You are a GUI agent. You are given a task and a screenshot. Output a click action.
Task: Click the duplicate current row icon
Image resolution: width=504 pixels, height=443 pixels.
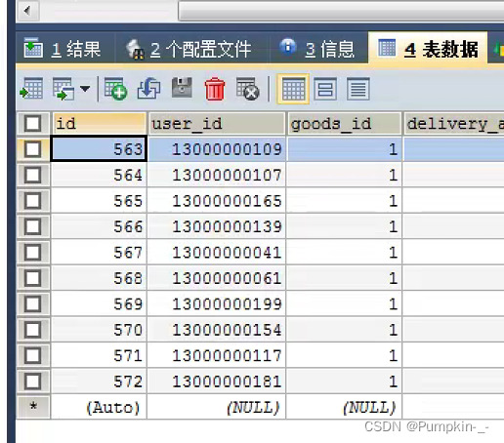[149, 89]
